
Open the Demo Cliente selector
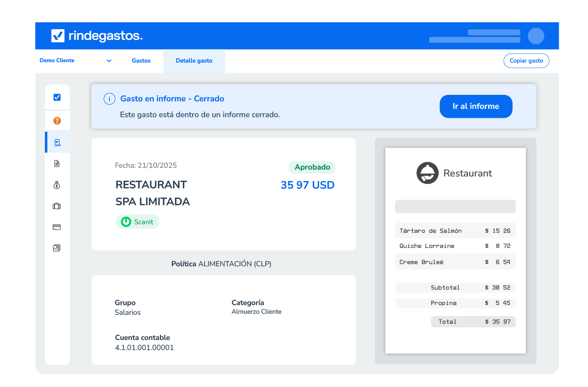[76, 61]
